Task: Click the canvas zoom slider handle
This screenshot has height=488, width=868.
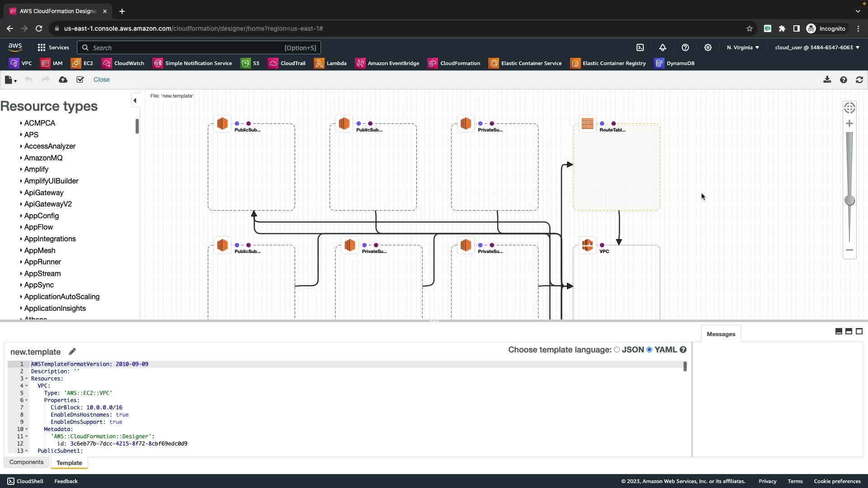Action: coord(849,200)
